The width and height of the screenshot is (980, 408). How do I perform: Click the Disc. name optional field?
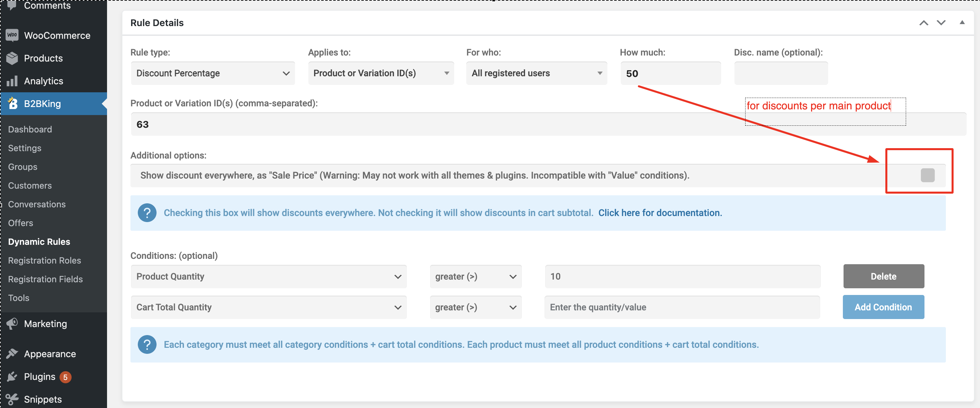[x=781, y=73]
